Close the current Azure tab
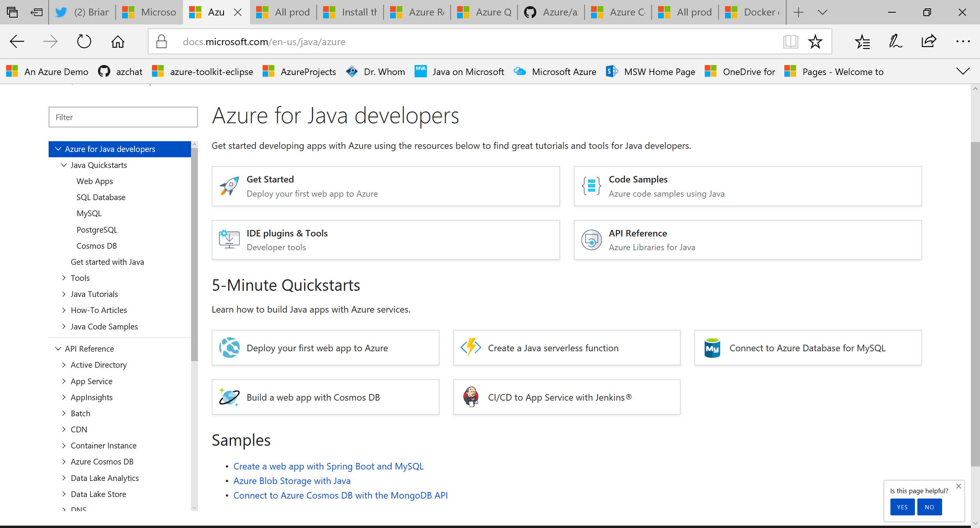This screenshot has width=980, height=528. [x=238, y=12]
